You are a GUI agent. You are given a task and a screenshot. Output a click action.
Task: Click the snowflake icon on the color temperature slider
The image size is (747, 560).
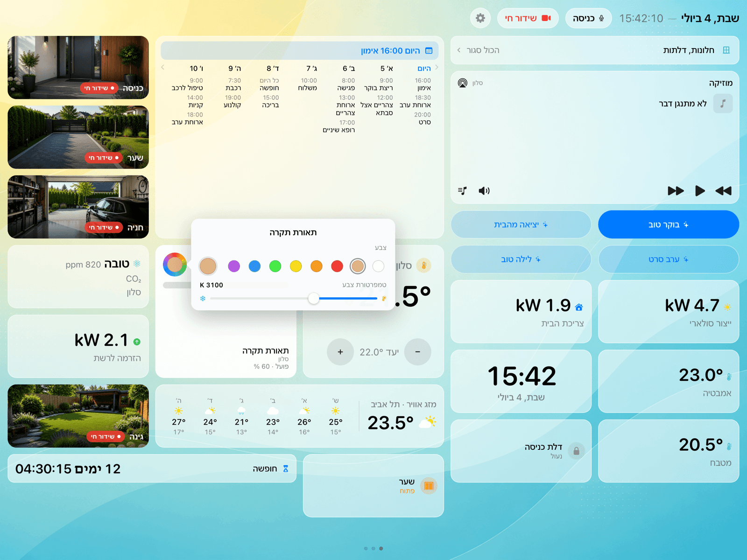203,298
